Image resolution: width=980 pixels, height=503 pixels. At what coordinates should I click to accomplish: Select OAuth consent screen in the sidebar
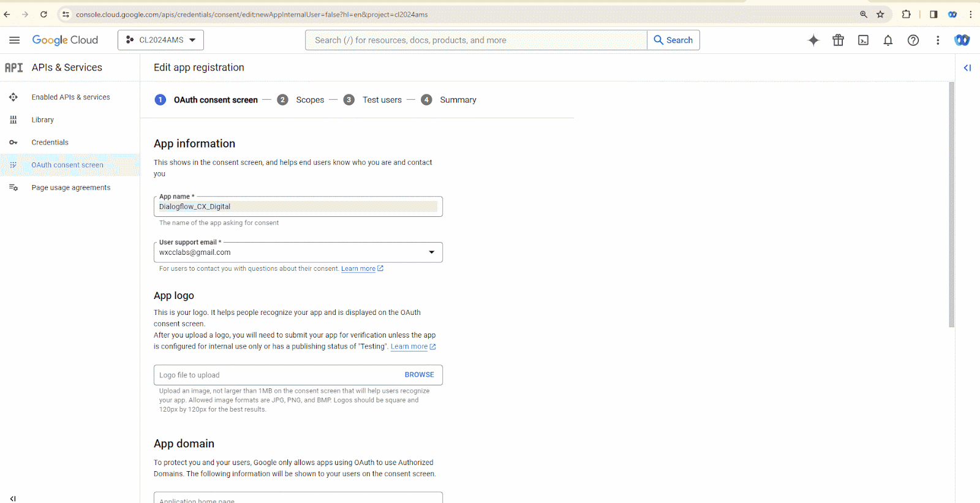[x=67, y=165]
